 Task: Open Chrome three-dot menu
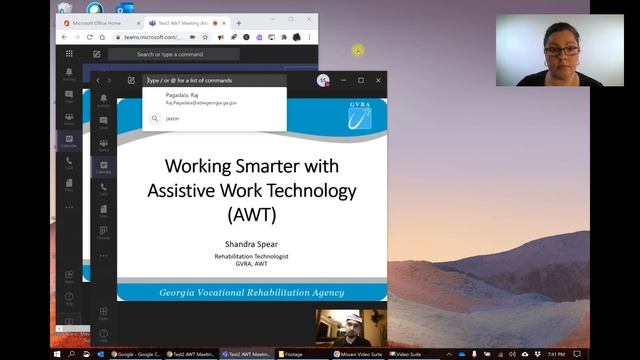[x=309, y=37]
